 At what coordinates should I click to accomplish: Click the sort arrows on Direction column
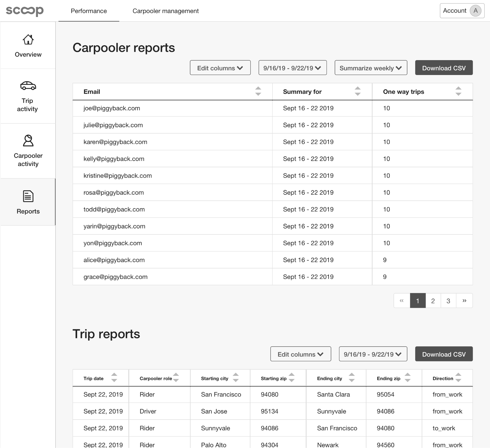click(x=458, y=378)
